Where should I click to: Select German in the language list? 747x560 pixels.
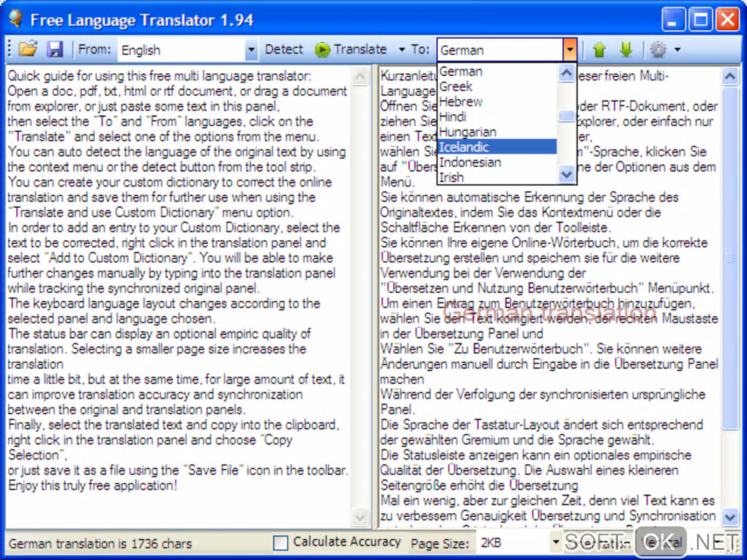click(x=497, y=72)
